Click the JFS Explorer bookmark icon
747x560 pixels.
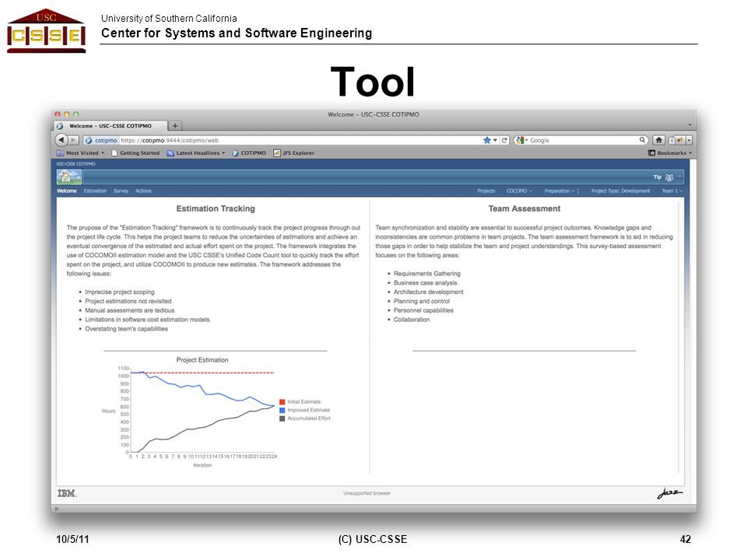click(277, 153)
